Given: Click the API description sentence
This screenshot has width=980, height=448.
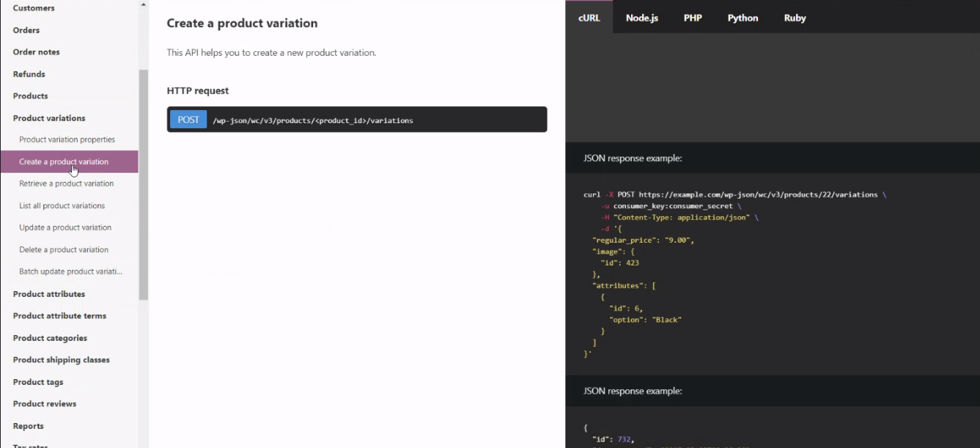Looking at the screenshot, I should [271, 53].
